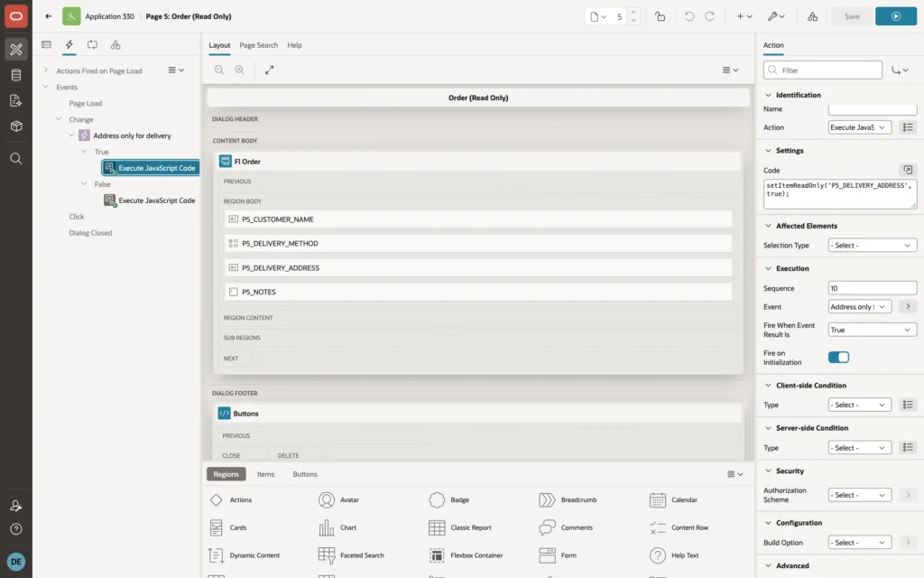
Task: Open SQL Workshop database icon
Action: click(16, 75)
